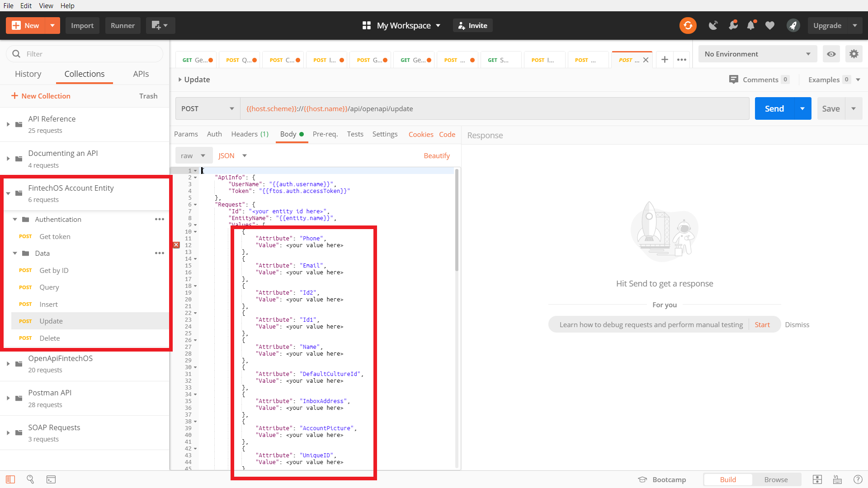This screenshot has width=868, height=488.
Task: Click Beautify to format the JSON body
Action: pyautogui.click(x=437, y=155)
